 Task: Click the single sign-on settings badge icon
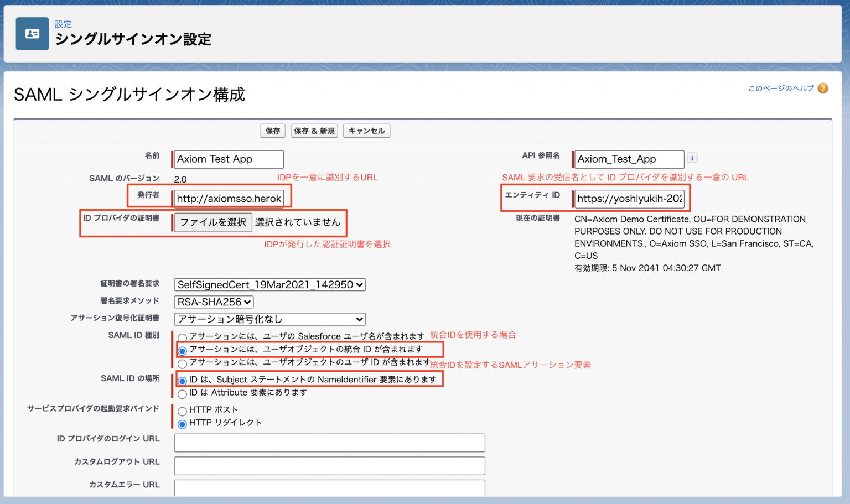pos(32,33)
